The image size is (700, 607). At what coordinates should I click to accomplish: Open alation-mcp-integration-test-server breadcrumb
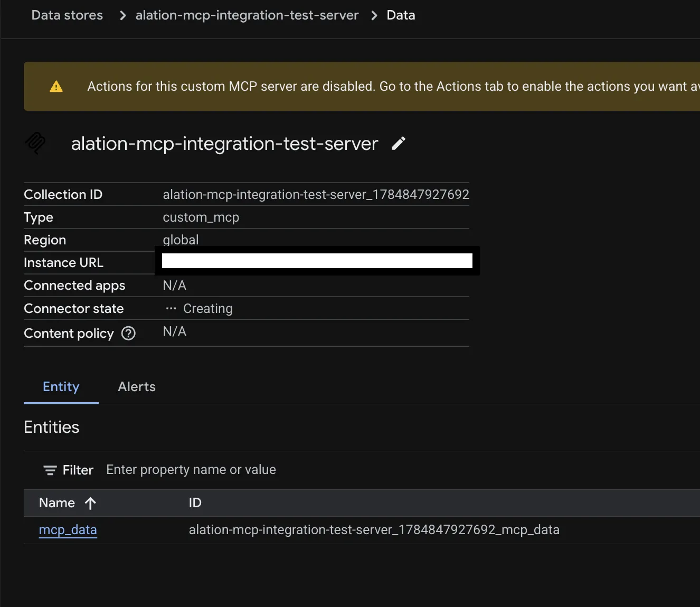[247, 15]
